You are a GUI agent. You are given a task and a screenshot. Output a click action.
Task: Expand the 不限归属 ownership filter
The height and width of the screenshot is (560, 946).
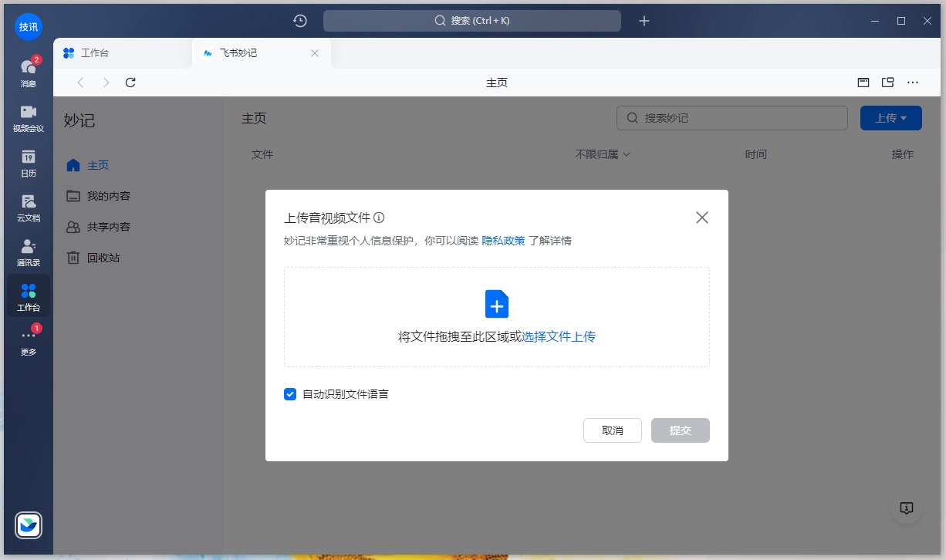pos(602,153)
